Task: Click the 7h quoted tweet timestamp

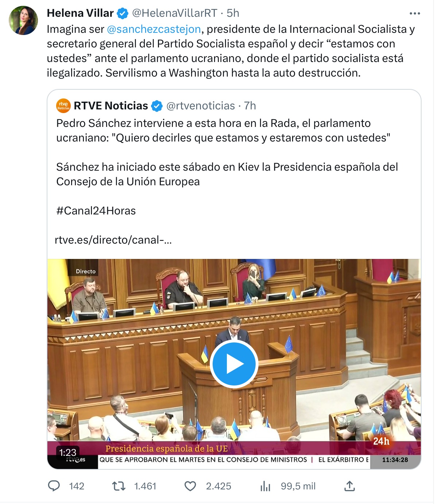Action: coord(250,106)
